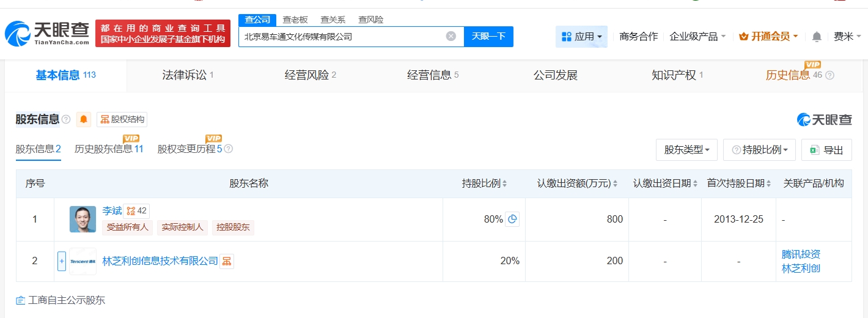Click the notification bell in header
The image size is (868, 318).
tap(817, 37)
